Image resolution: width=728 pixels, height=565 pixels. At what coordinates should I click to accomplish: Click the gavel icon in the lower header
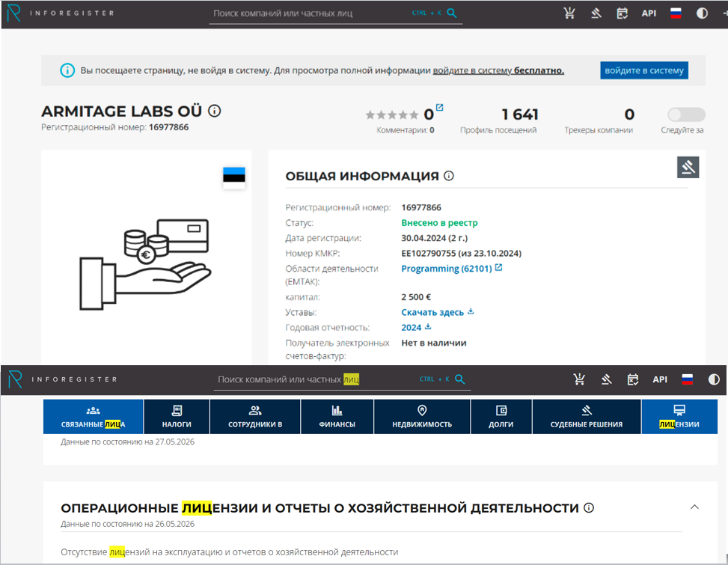pyautogui.click(x=606, y=379)
